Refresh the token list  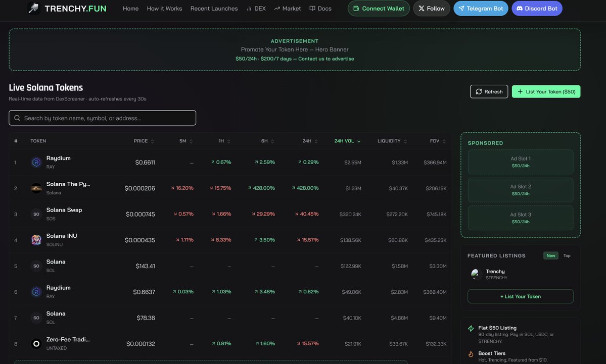point(489,91)
